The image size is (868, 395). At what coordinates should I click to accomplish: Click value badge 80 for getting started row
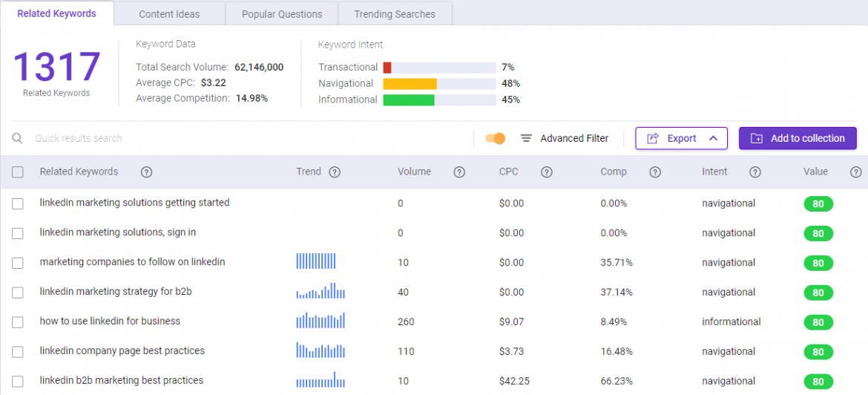click(x=818, y=204)
